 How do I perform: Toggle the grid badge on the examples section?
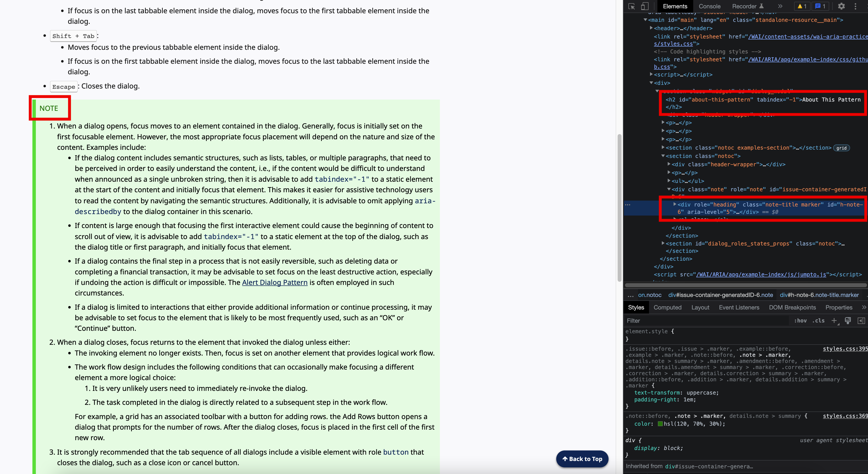pos(841,148)
